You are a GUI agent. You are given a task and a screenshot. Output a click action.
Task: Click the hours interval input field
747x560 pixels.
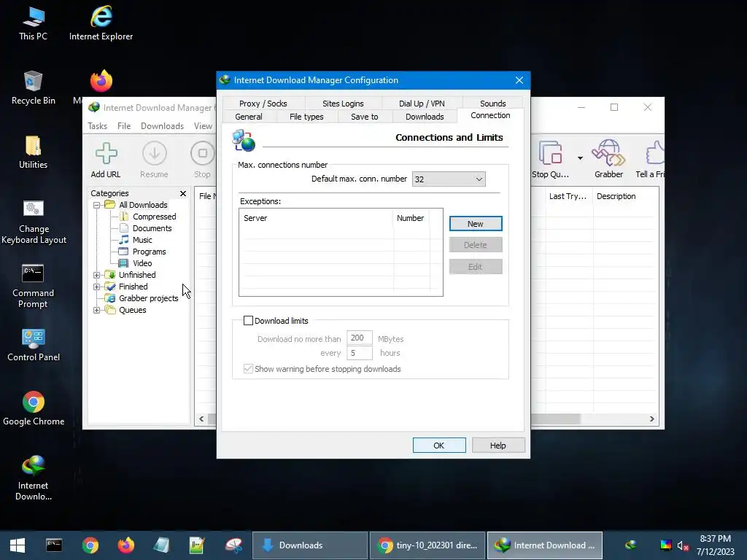359,353
